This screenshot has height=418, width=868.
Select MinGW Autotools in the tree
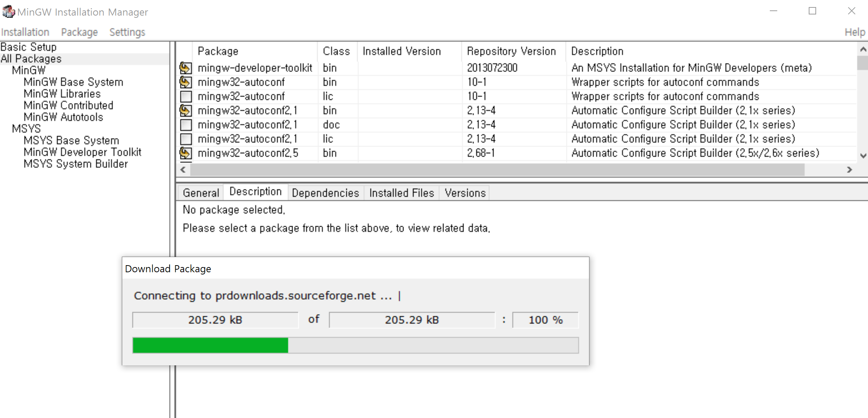pyautogui.click(x=63, y=117)
